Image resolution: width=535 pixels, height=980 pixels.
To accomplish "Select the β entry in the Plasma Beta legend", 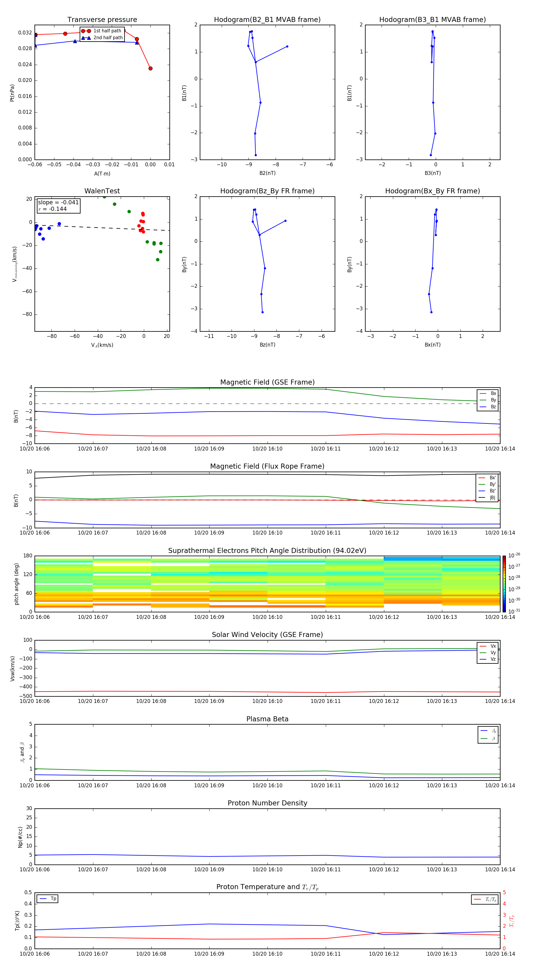I will [488, 739].
